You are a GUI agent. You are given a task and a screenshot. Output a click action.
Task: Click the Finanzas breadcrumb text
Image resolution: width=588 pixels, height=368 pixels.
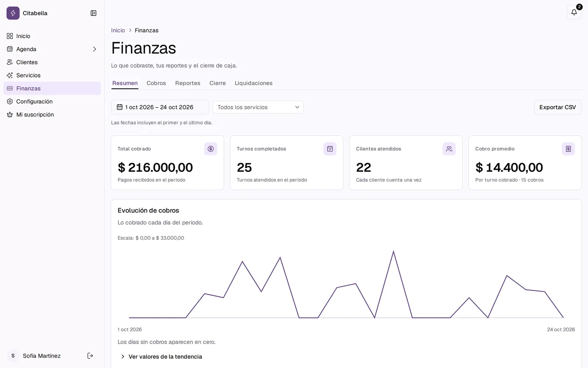147,31
